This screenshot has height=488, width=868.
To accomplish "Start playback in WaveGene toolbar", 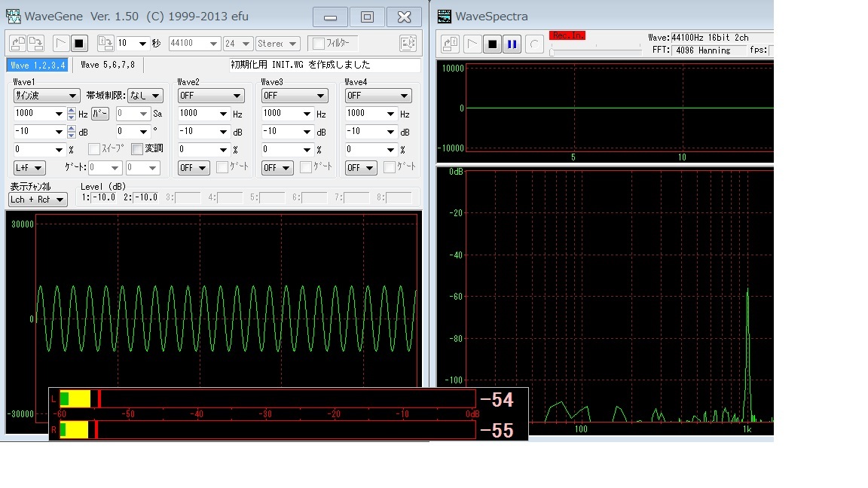I will tap(61, 43).
